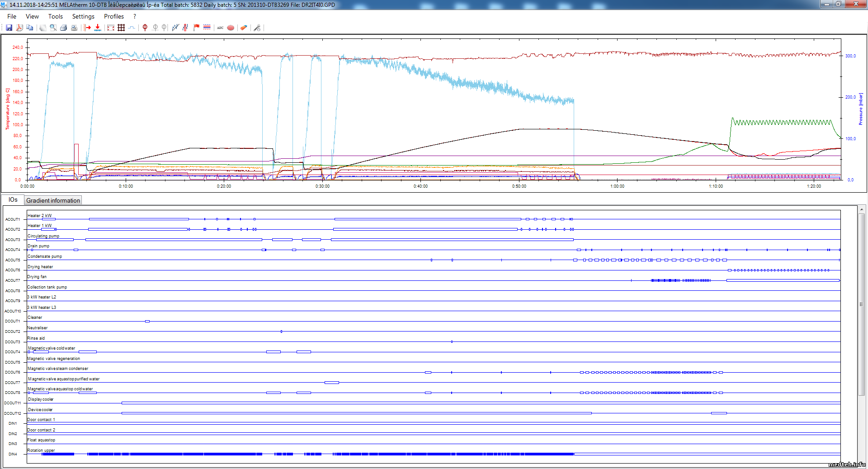Click the printer icon in toolbar
The image size is (868, 469).
click(64, 28)
